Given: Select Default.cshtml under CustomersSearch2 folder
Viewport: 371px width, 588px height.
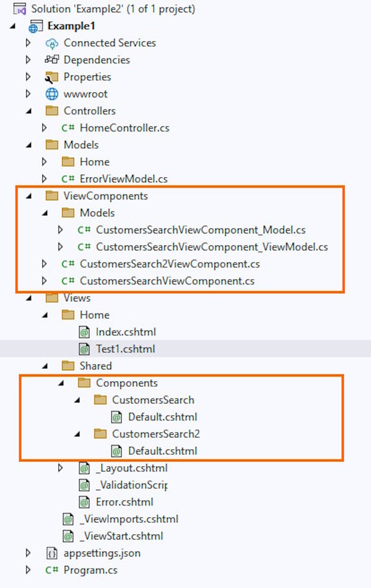Looking at the screenshot, I should pos(162,451).
